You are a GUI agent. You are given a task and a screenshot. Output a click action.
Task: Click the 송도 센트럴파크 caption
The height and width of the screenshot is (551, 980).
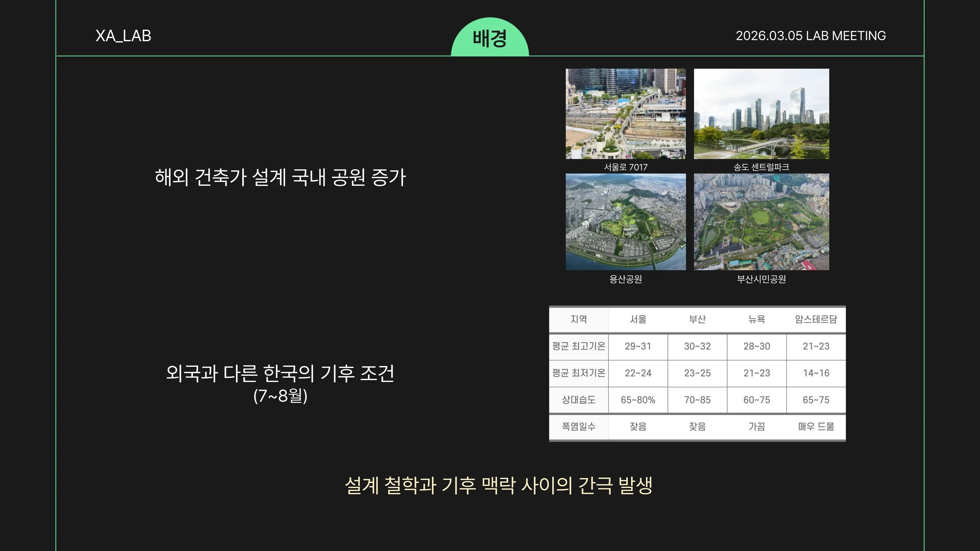tap(761, 167)
